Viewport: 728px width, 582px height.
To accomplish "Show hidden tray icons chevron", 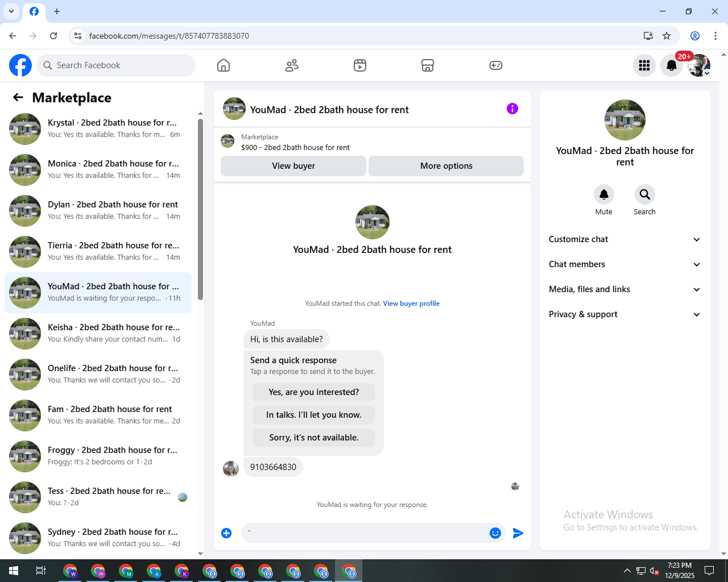I will pyautogui.click(x=627, y=571).
